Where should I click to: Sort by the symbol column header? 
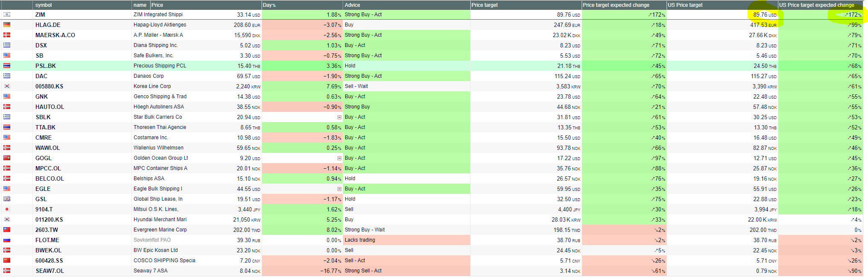[x=82, y=5]
